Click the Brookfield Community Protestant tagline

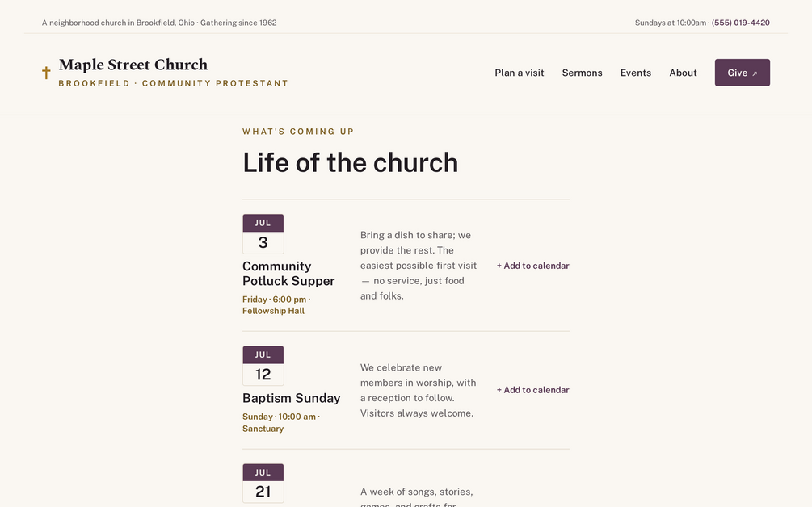173,83
